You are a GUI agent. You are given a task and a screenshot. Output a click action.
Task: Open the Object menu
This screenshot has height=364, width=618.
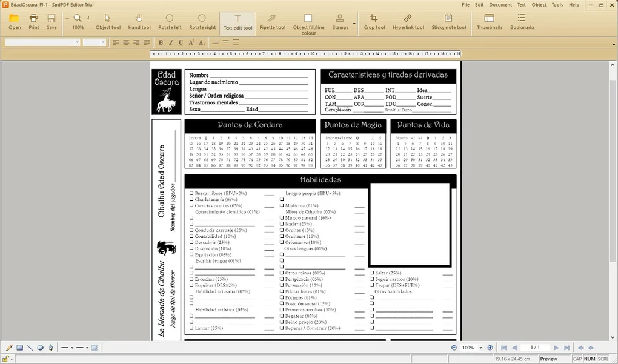539,5
